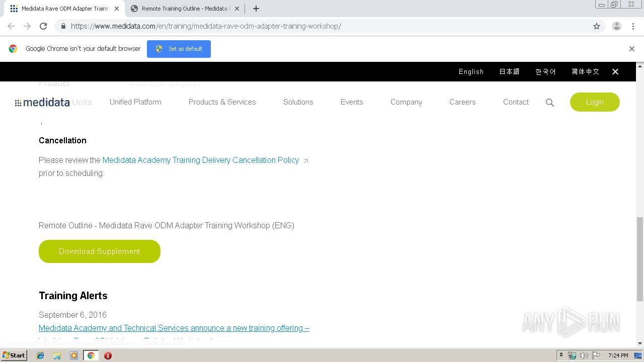Click the Cancellation heading
Screen dimensions: 644x362
coord(62,140)
